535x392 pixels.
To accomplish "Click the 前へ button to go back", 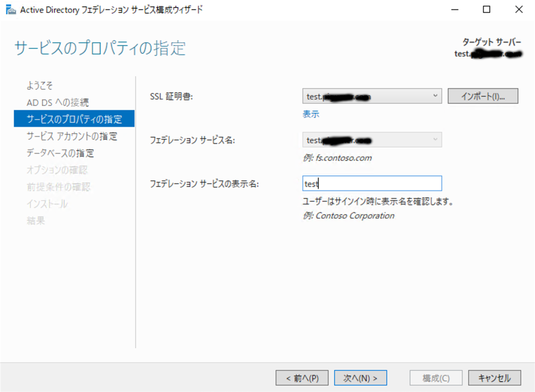I will (x=302, y=377).
